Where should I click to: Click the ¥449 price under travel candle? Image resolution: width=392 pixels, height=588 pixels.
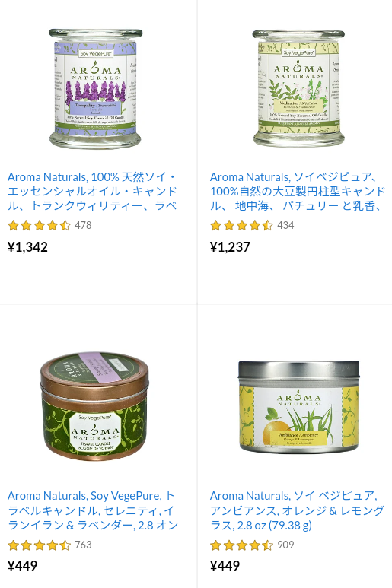click(23, 566)
